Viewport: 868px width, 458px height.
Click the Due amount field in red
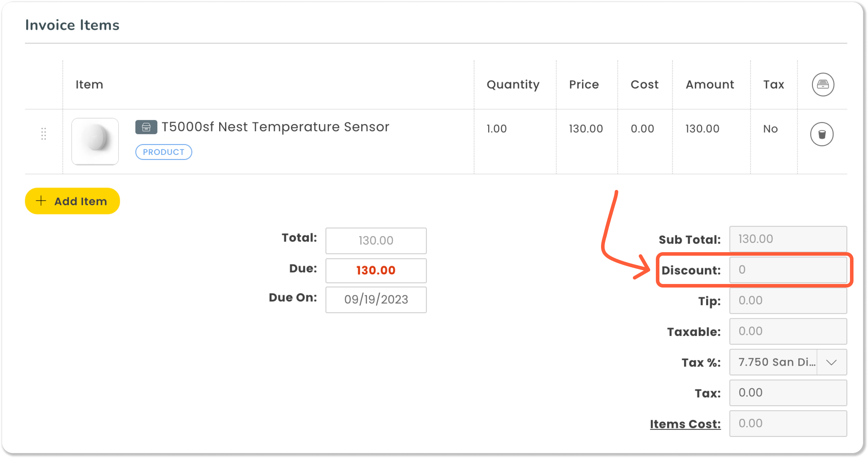click(376, 271)
